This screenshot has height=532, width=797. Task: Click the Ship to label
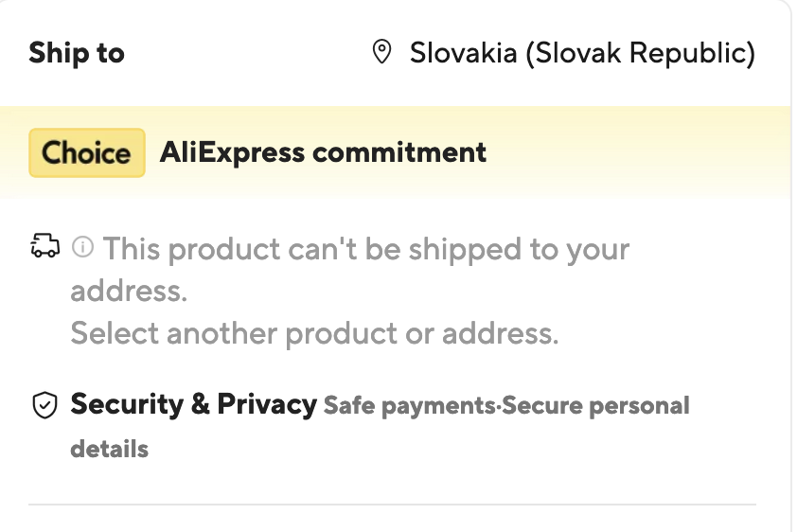tap(77, 53)
